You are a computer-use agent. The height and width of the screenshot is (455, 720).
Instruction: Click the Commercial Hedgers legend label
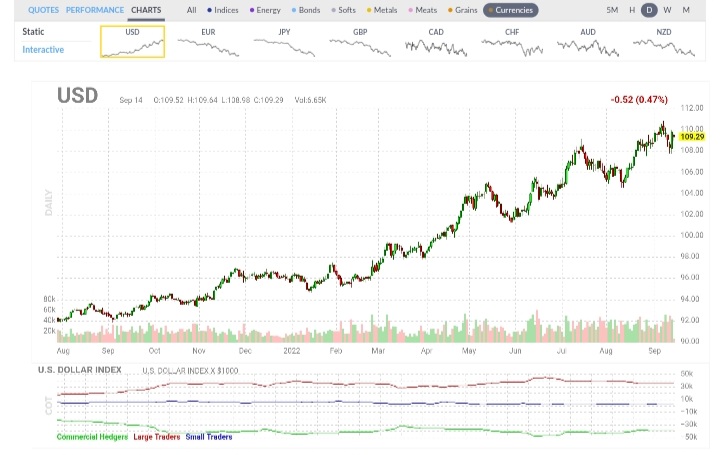click(92, 437)
